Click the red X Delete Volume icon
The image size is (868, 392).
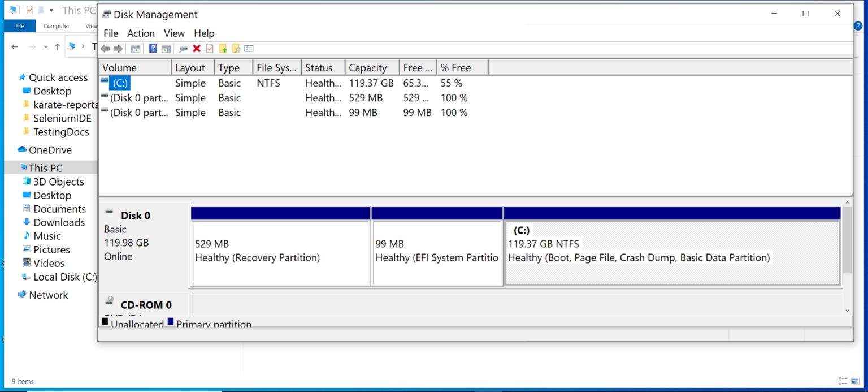197,48
